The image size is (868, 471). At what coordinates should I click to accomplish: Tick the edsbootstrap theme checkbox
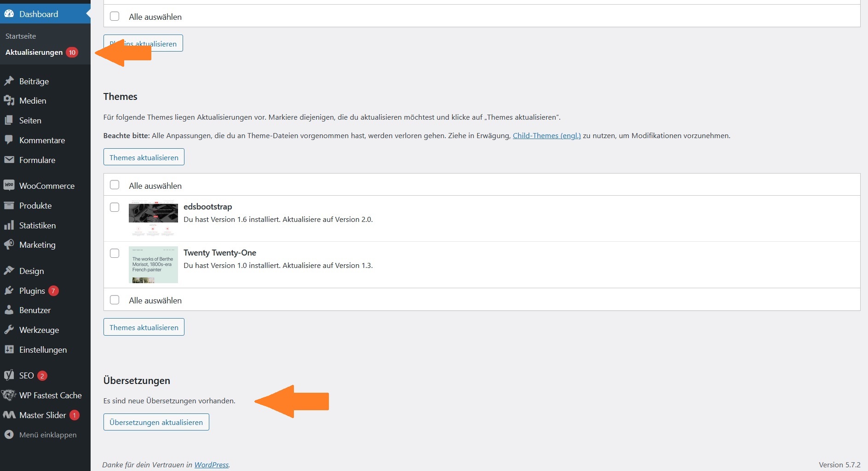point(115,207)
